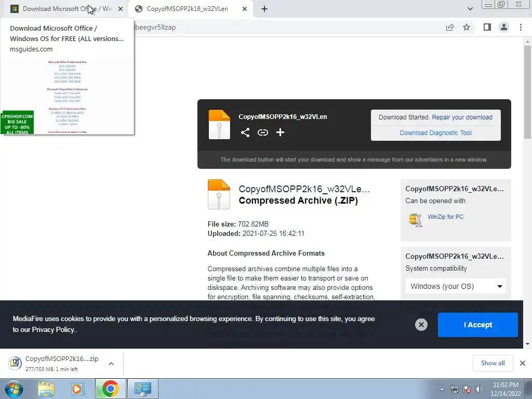532x399 pixels.
Task: Open Windows Start menu
Action: click(x=14, y=389)
